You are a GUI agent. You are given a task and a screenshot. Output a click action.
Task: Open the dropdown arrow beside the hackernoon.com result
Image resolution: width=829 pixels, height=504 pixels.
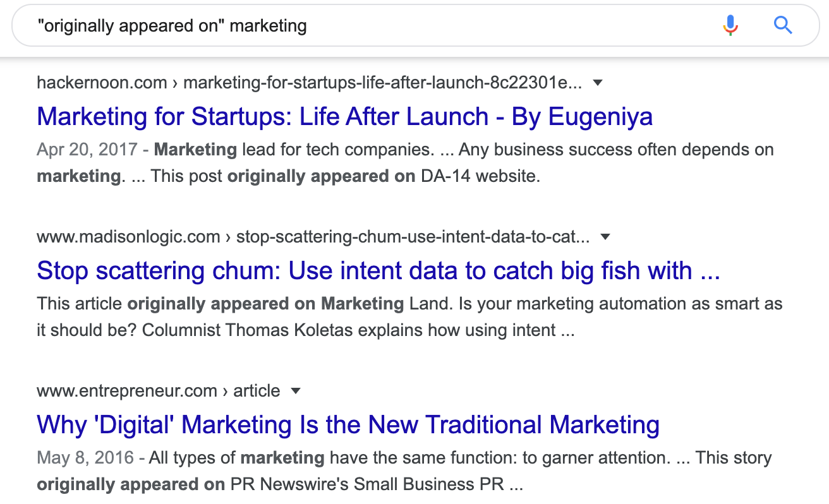pos(598,82)
